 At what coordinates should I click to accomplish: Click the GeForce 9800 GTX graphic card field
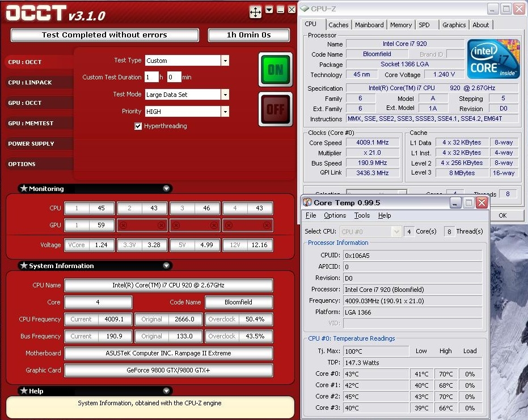[x=168, y=370]
